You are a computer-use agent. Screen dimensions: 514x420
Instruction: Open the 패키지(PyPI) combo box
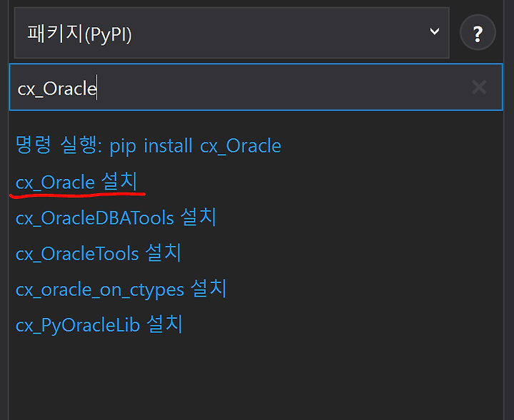point(232,33)
